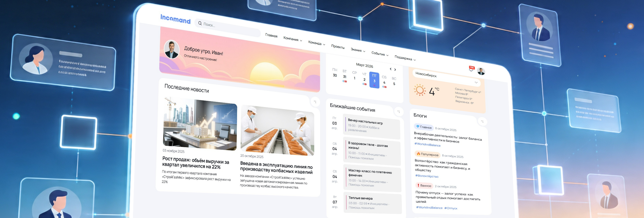Click the #Волонтёрство hashtag link
The image size is (644, 218).
click(x=427, y=176)
